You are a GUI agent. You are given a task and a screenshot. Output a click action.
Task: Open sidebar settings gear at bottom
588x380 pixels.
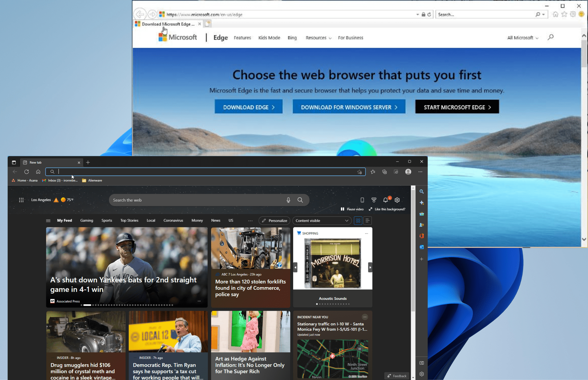point(421,374)
